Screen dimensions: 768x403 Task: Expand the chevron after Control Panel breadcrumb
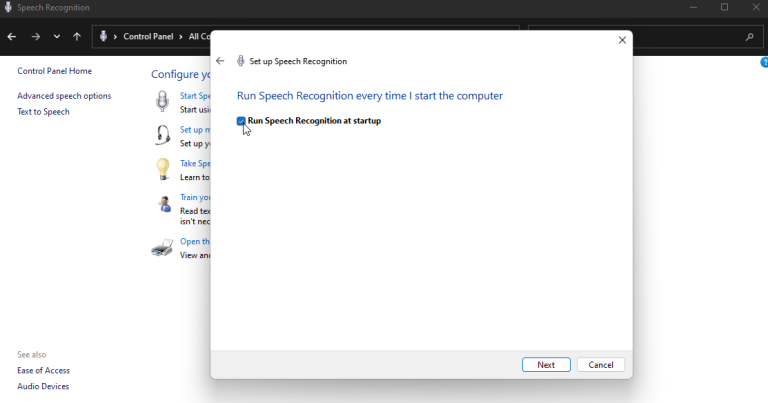182,37
